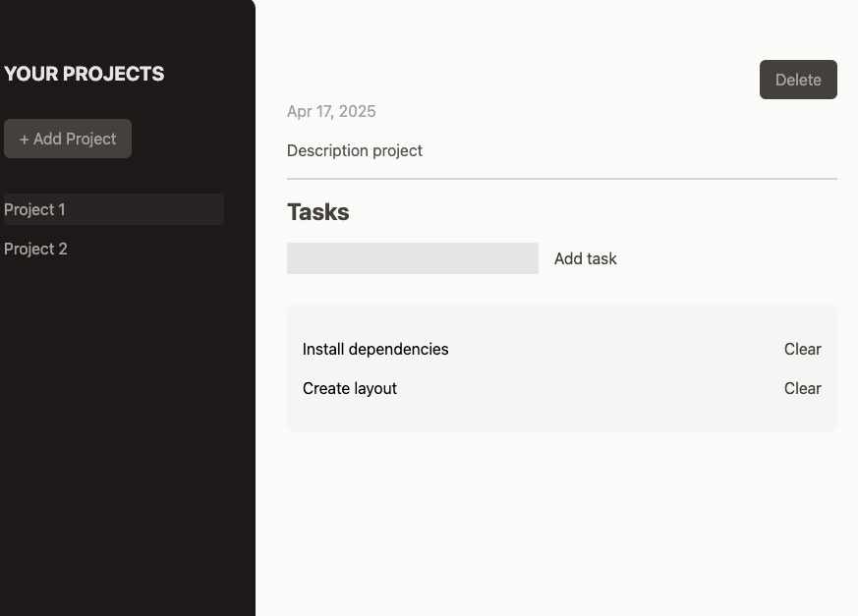Image resolution: width=858 pixels, height=616 pixels.
Task: Click the Create layout task text
Action: (350, 388)
